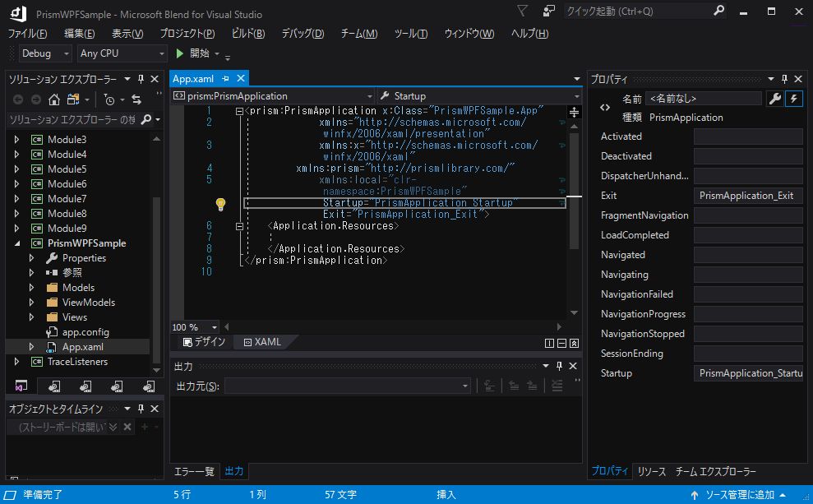Click the notifications filter flag icon
Viewport: 813px width, 504px height.
[523, 11]
